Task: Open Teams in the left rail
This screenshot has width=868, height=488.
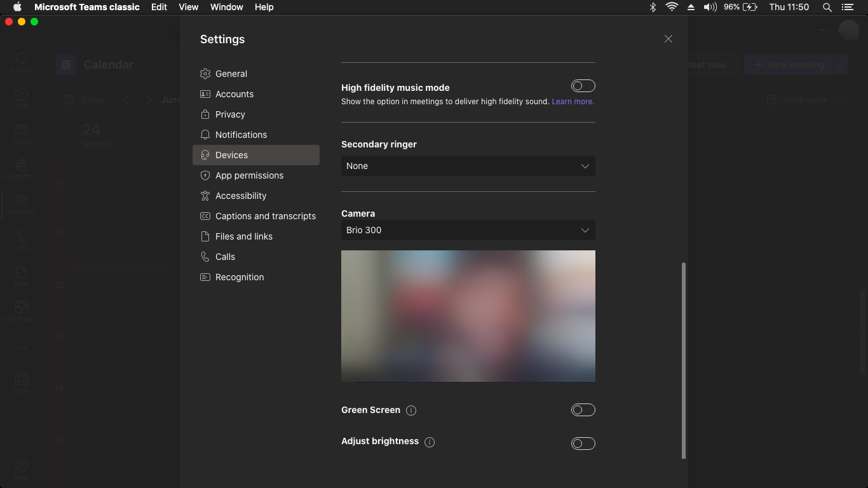Action: (x=22, y=133)
